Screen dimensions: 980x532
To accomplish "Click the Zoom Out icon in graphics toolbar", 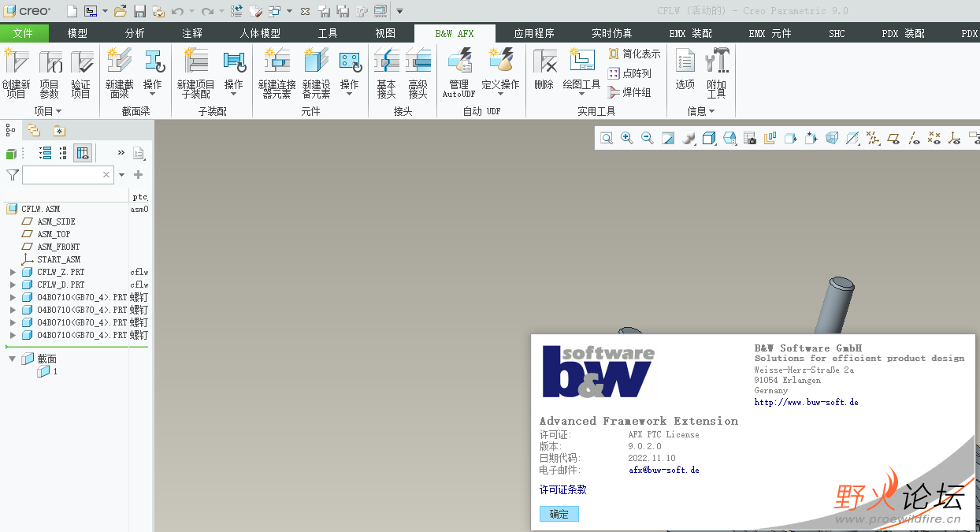I will point(648,138).
